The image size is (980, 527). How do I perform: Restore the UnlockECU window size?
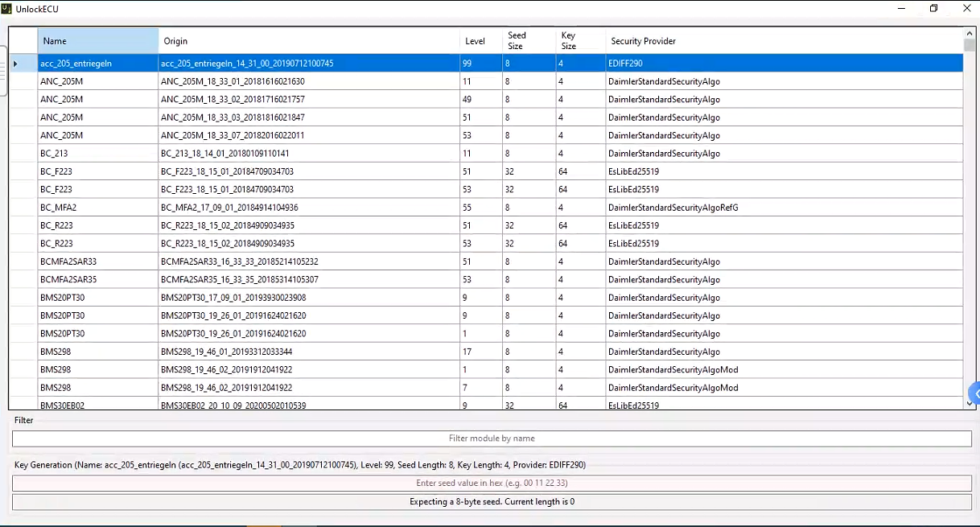click(x=933, y=9)
